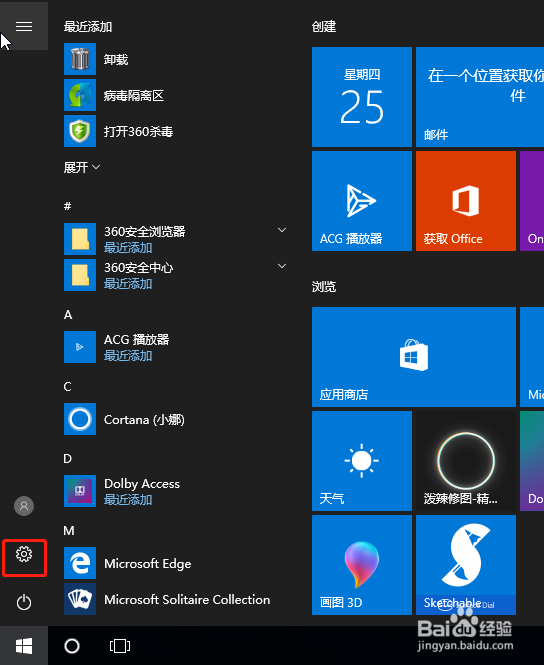Screen dimensions: 544x665
Task: Click the user account avatar icon
Action: [24, 506]
